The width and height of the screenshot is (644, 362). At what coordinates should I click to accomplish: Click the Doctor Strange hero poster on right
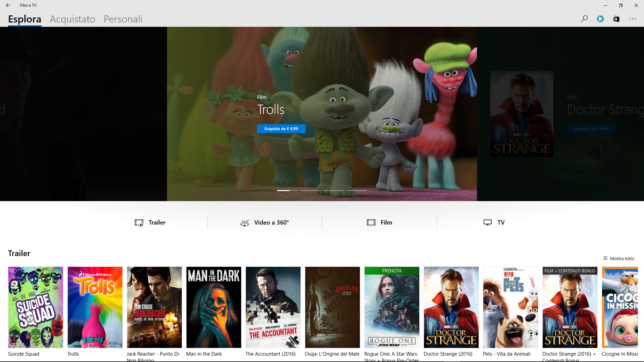[x=522, y=114]
